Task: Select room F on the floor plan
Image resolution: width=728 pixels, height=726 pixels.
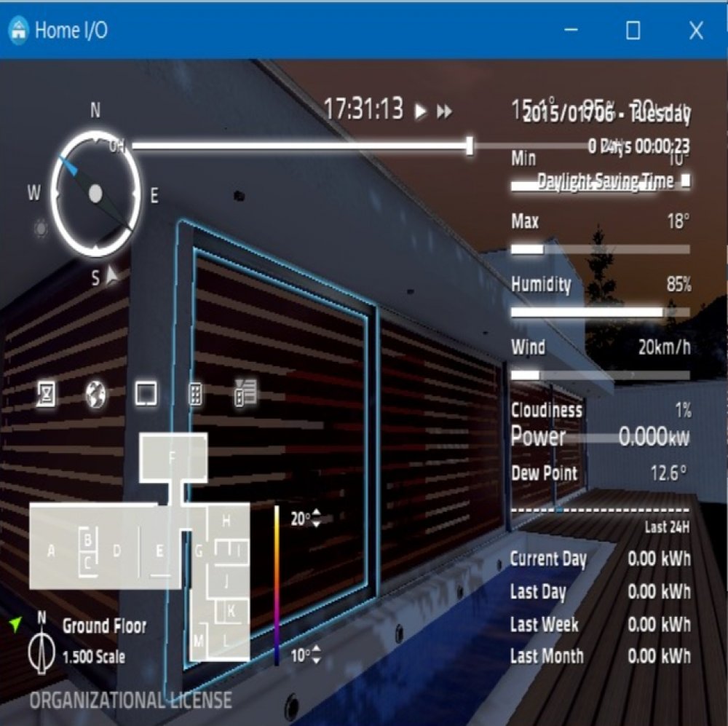Action: pyautogui.click(x=173, y=457)
